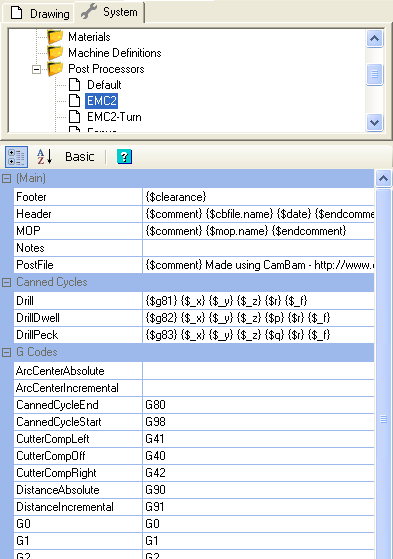Select the PostFile property name

pos(78,265)
